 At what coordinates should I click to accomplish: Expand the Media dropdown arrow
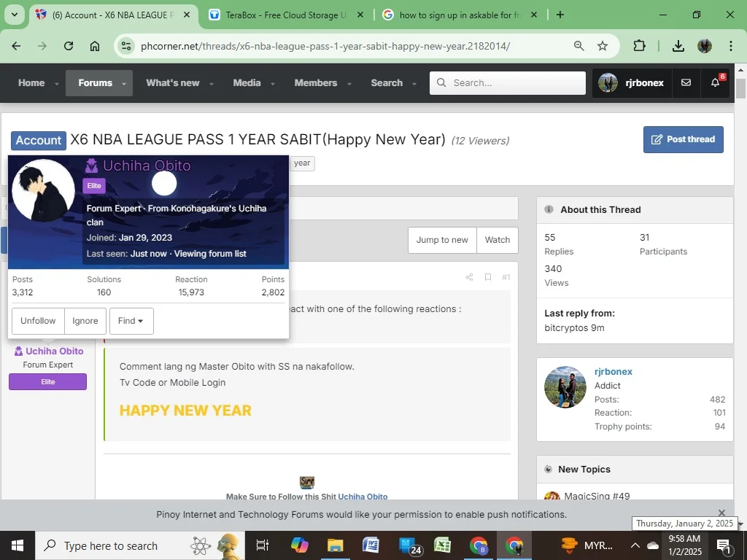pos(273,84)
